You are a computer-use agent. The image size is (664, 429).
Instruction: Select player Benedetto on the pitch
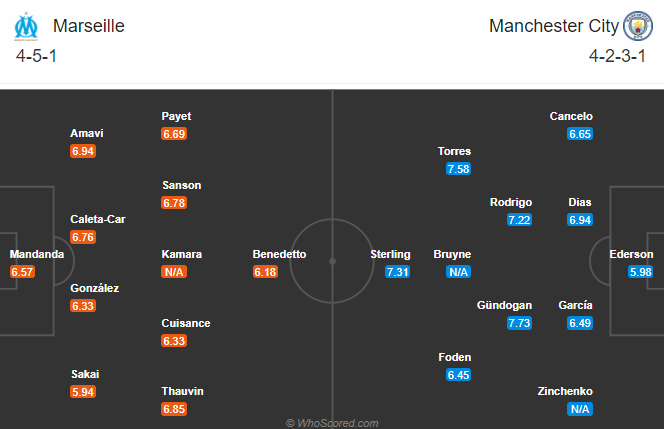tap(279, 254)
